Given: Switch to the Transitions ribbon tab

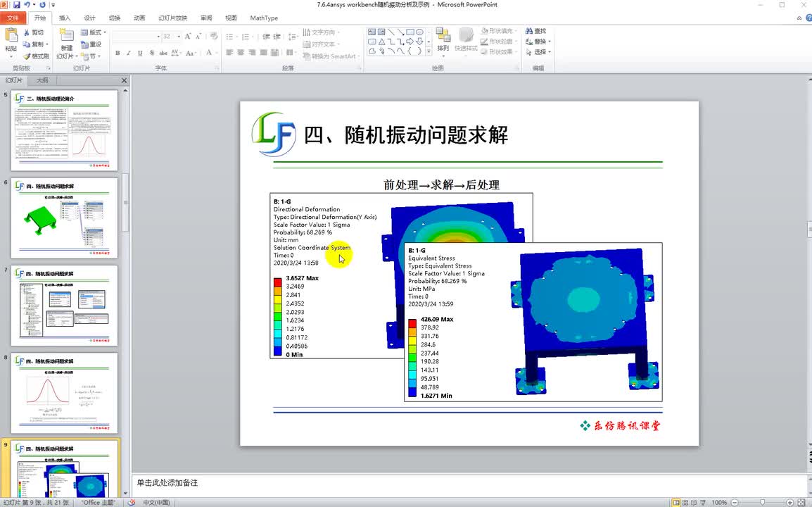Looking at the screenshot, I should (115, 18).
